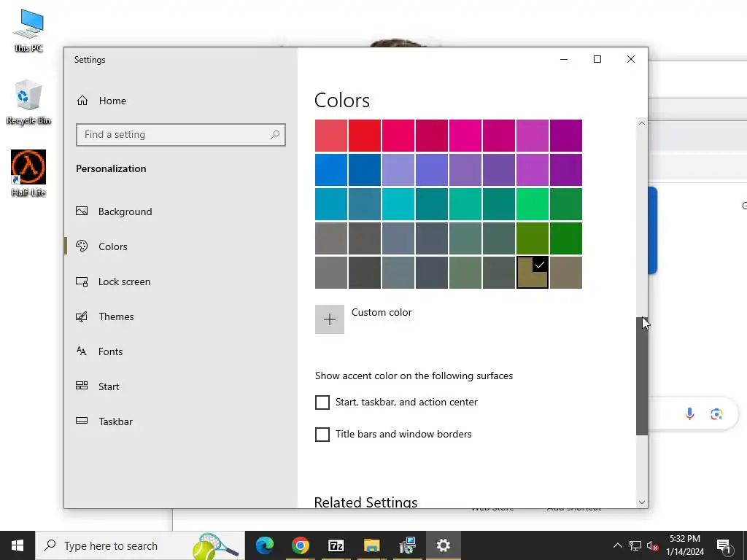Minimize the Settings window
The height and width of the screenshot is (560, 747).
pyautogui.click(x=564, y=59)
